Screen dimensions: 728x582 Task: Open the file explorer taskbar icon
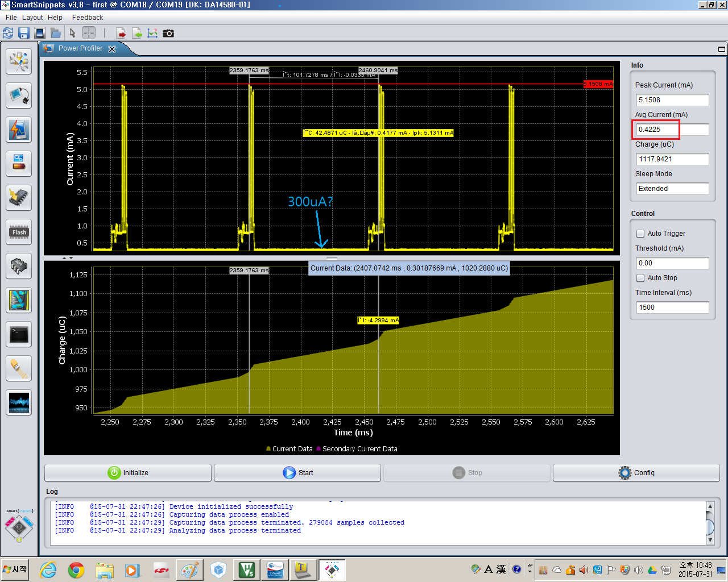(x=105, y=569)
